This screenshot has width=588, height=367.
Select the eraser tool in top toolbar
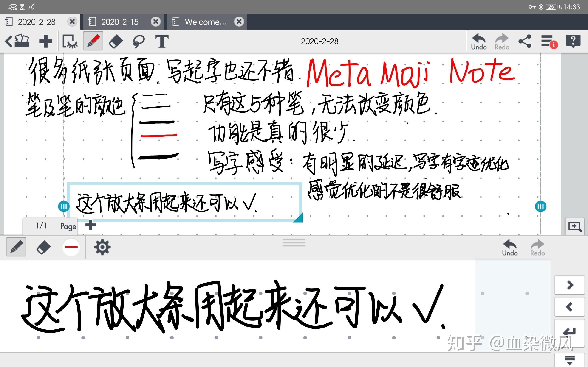tap(116, 42)
